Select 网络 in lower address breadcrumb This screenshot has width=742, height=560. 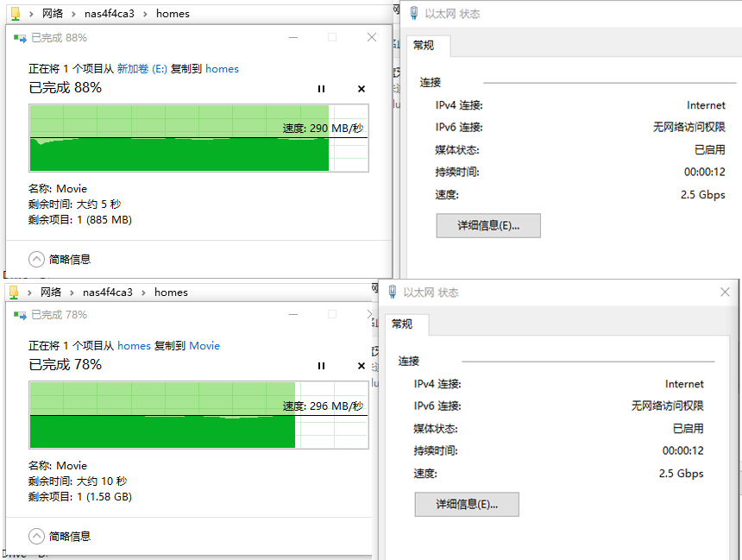click(x=51, y=293)
